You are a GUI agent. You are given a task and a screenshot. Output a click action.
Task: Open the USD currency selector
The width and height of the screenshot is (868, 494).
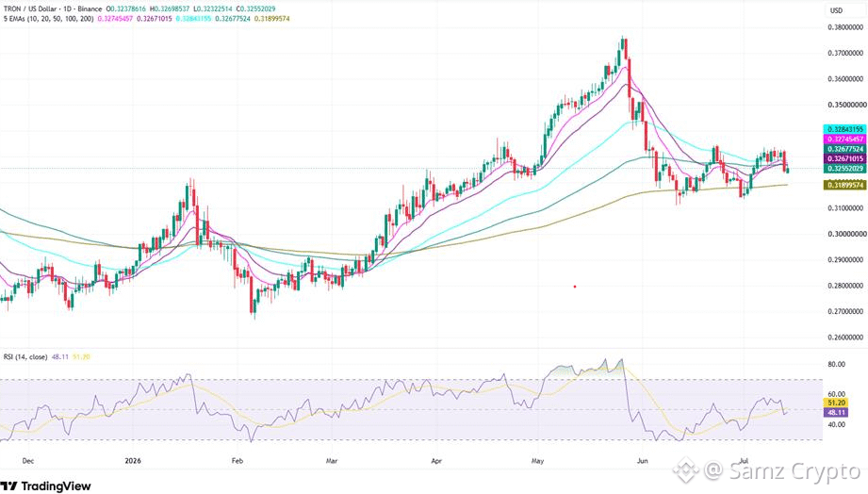[x=836, y=10]
